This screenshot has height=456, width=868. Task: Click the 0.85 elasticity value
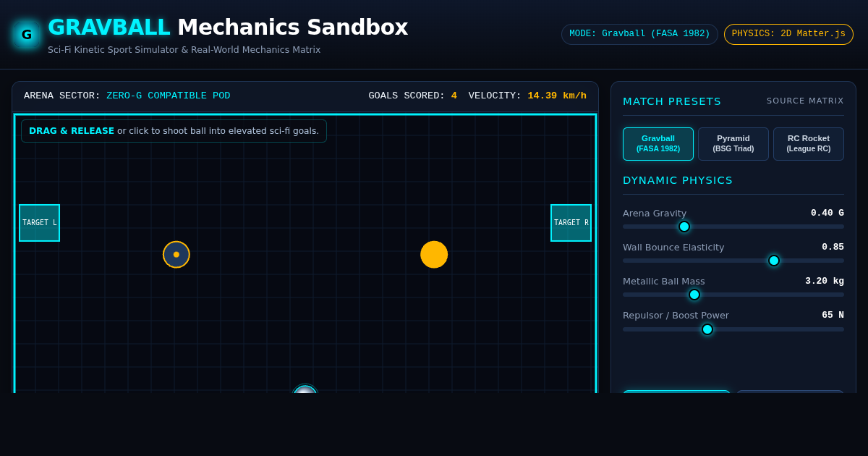(x=833, y=247)
